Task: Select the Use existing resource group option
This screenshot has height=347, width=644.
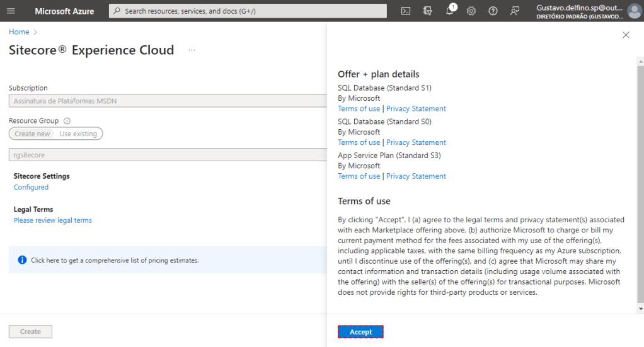Action: [x=78, y=134]
